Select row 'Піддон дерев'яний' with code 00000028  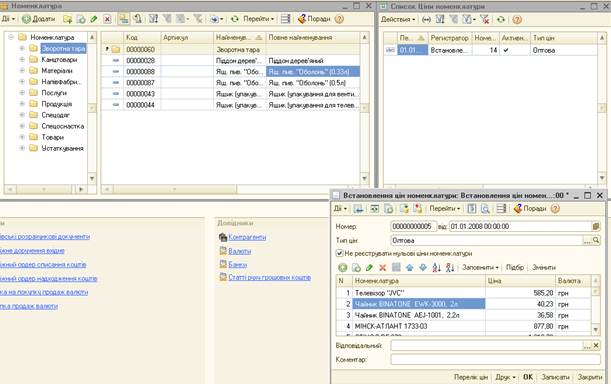click(x=230, y=60)
